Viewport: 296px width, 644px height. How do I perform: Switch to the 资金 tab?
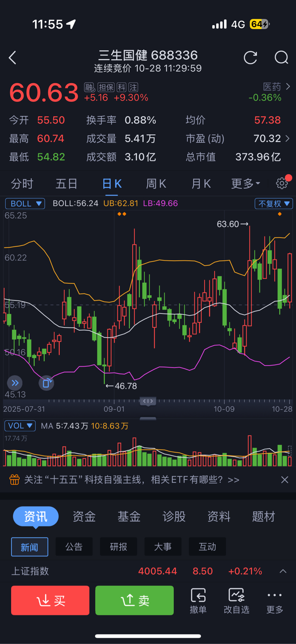84,516
